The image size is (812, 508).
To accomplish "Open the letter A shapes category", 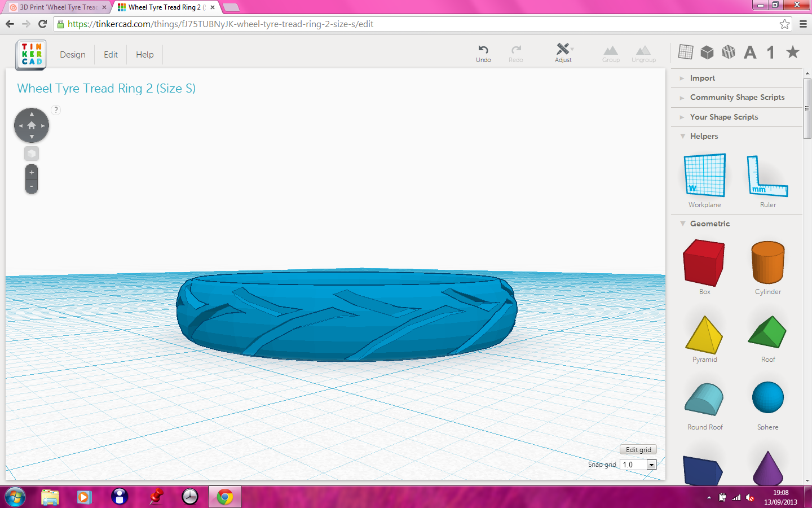I will (750, 52).
